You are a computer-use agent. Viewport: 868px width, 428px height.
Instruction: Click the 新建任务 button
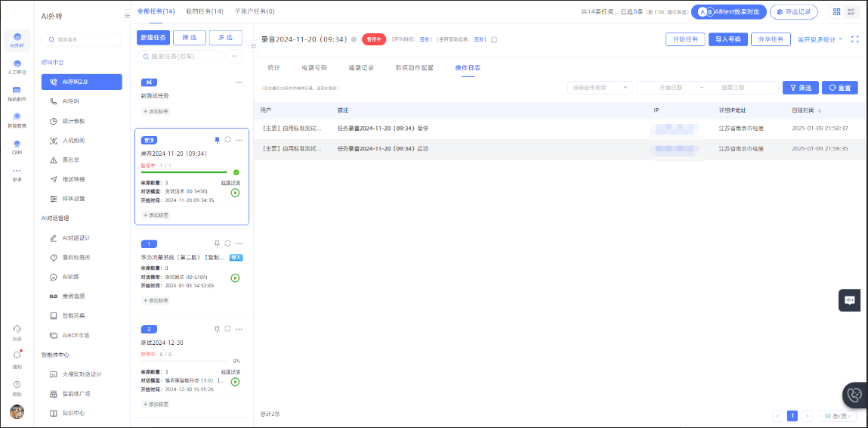coord(153,38)
